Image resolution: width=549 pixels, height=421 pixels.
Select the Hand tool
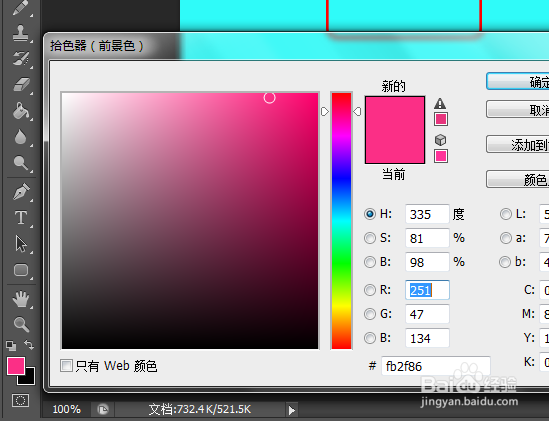(21, 299)
